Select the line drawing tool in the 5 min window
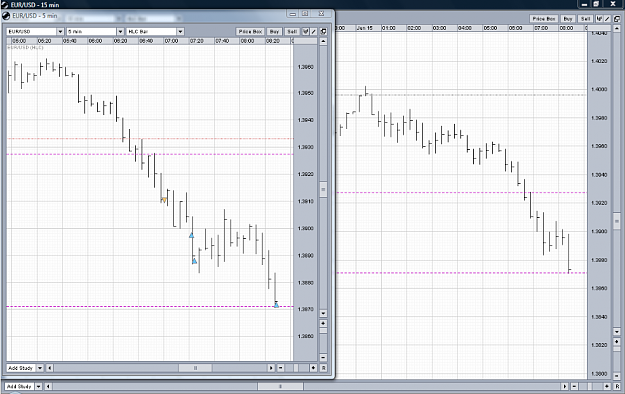 [313, 32]
